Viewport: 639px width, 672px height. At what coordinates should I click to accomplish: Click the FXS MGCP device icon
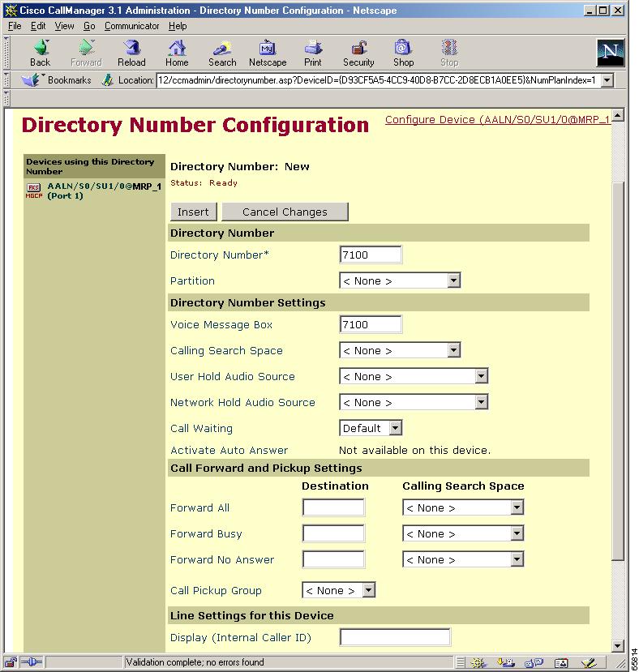click(33, 190)
